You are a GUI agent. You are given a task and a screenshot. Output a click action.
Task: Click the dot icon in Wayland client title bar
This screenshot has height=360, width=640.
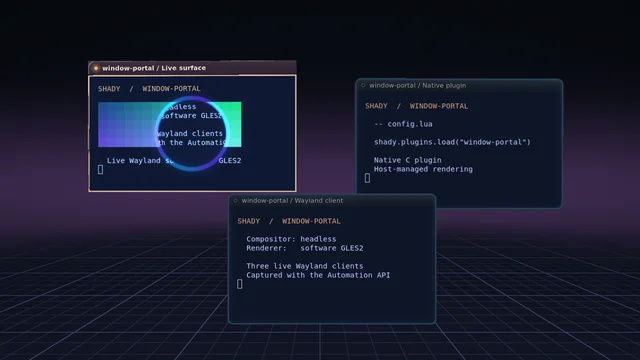(x=236, y=200)
